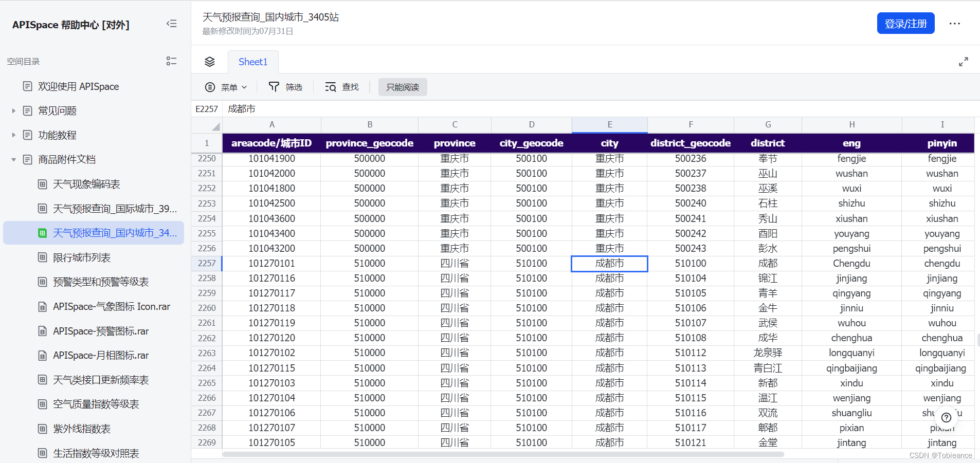
Task: Open 天气类接口更新频率表 document
Action: (x=101, y=380)
